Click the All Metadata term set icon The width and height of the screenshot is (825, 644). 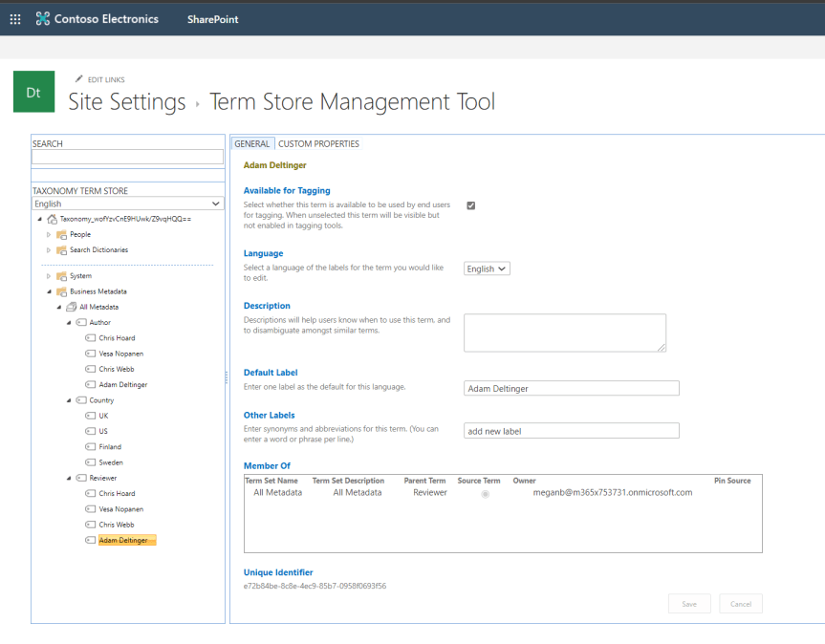tap(70, 307)
